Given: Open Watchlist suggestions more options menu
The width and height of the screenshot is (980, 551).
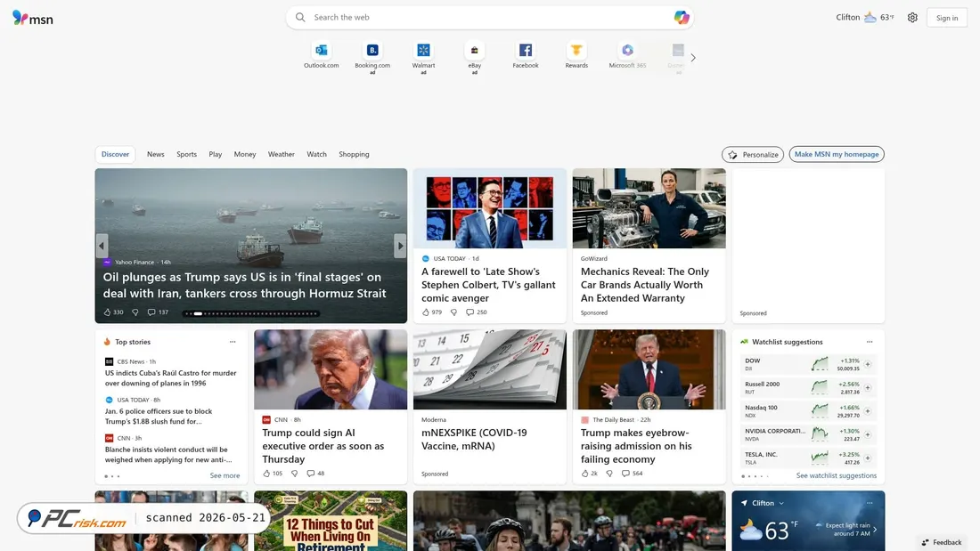Looking at the screenshot, I should 870,342.
